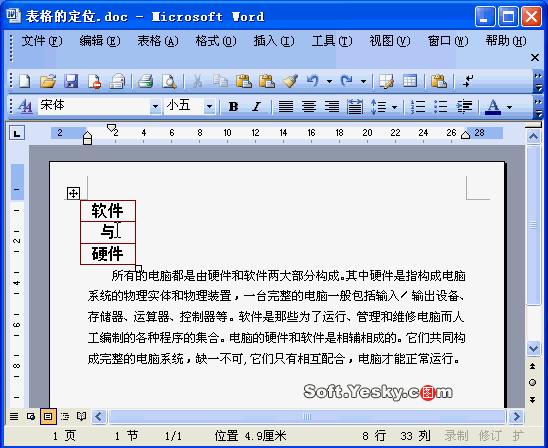This screenshot has height=448, width=548.
Task: Click the Numbering list icon
Action: tap(417, 106)
